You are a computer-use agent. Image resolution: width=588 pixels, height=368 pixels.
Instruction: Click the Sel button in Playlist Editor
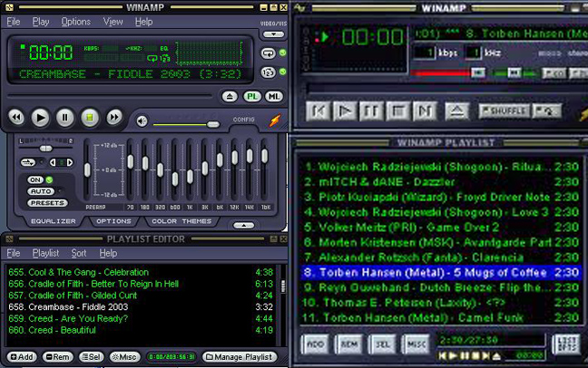coord(91,357)
